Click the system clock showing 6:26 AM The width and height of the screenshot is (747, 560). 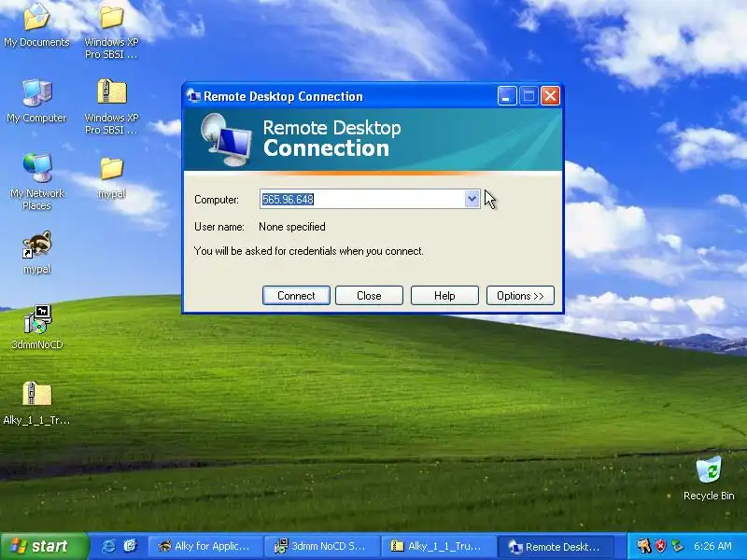712,546
